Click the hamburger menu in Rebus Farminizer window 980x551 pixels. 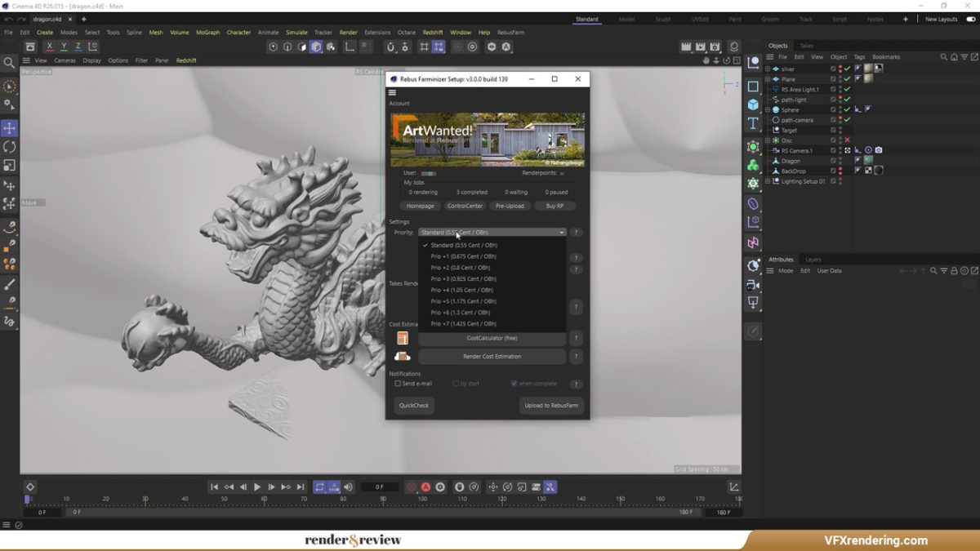(392, 92)
